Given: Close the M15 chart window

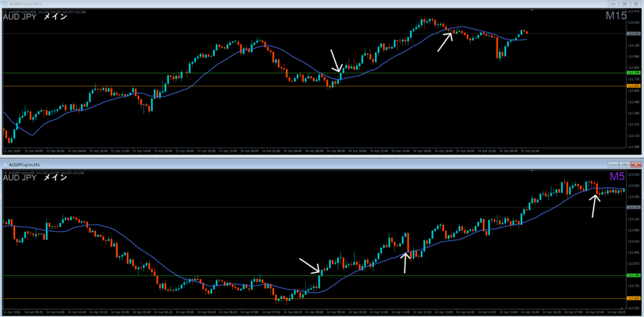Looking at the screenshot, I should pyautogui.click(x=635, y=4).
